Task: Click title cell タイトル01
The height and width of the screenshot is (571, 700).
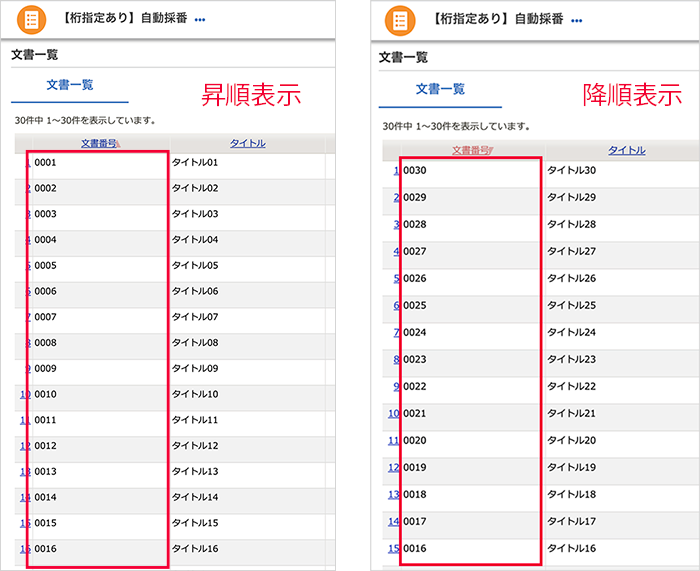Action: point(195,163)
